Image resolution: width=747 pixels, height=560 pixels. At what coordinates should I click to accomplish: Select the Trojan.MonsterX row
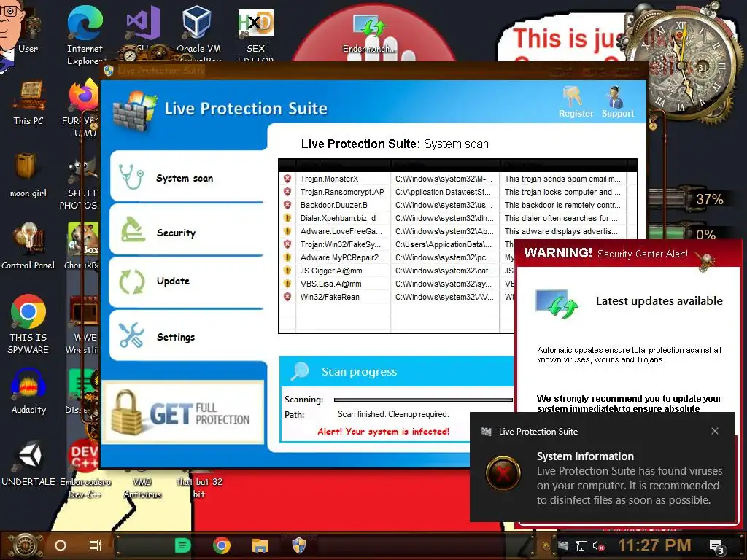(457, 179)
